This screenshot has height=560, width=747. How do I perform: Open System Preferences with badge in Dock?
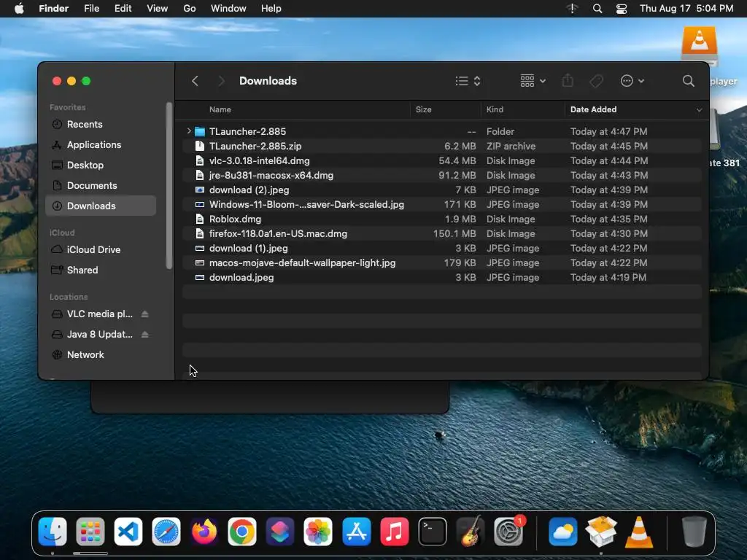click(508, 532)
